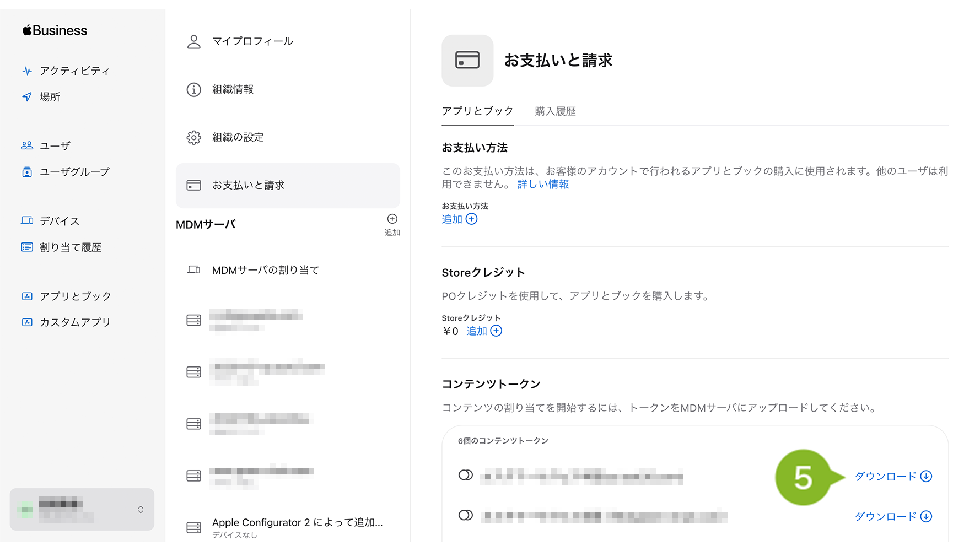This screenshot has width=980, height=551.
Task: Click the plus icon to add MDM server
Action: click(392, 219)
